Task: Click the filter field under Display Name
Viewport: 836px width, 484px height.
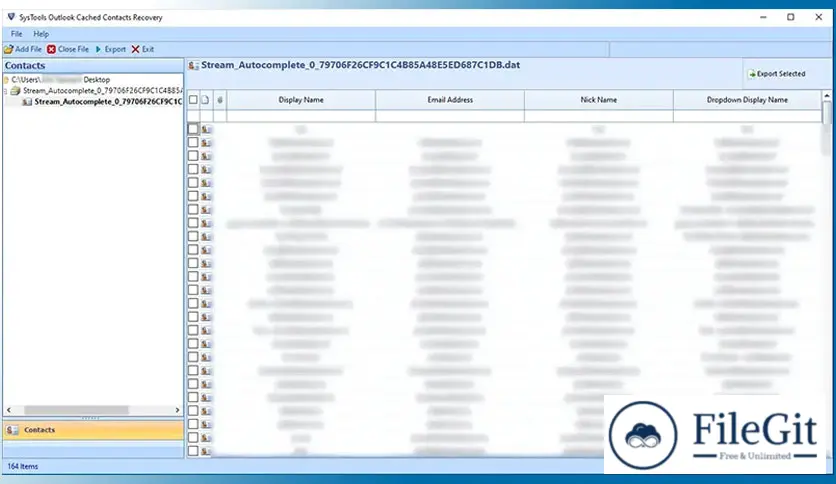Action: point(301,116)
